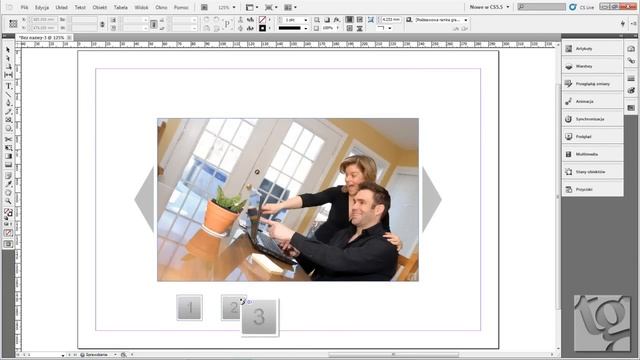Open the corner shape dropdown
This screenshot has height=360, width=640.
389,28
